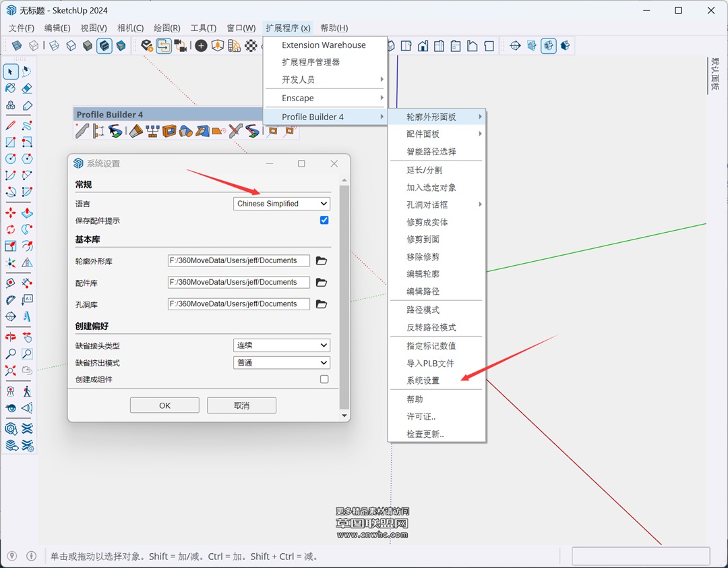Choose 智能路径选择 menu entry
This screenshot has height=568, width=728.
(437, 152)
